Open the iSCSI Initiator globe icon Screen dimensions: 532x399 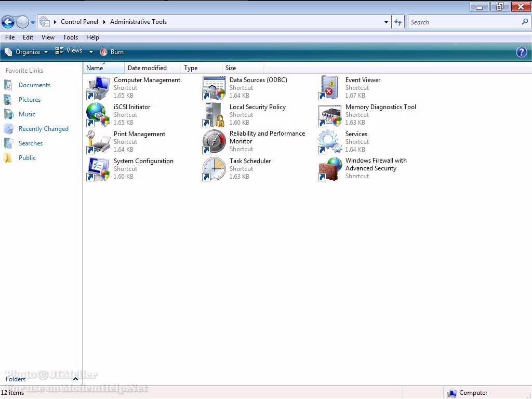98,115
